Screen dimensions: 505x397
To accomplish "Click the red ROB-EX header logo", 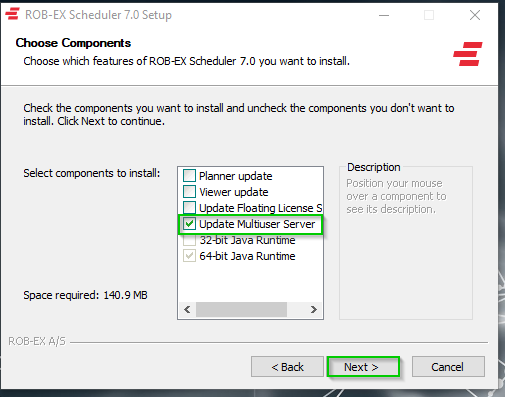I will [468, 54].
